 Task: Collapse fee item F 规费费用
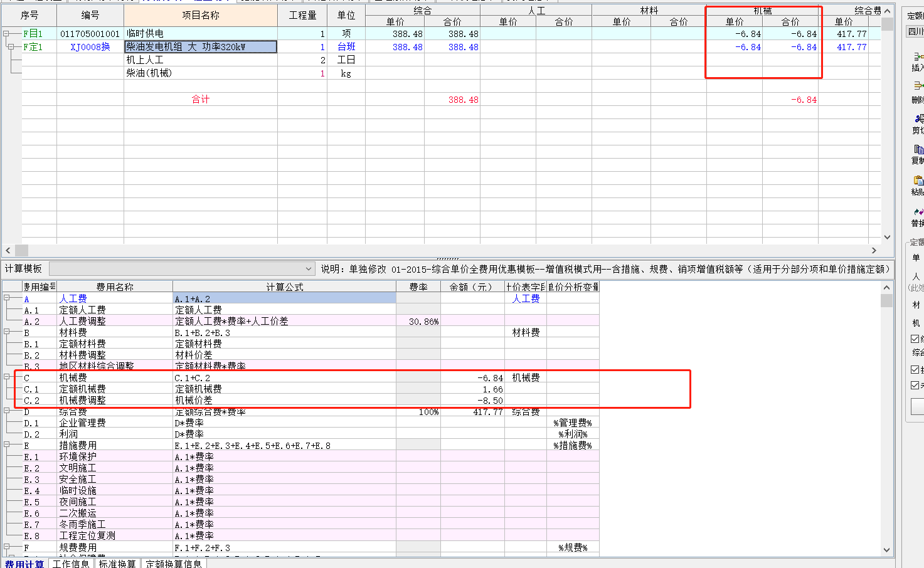[x=7, y=547]
